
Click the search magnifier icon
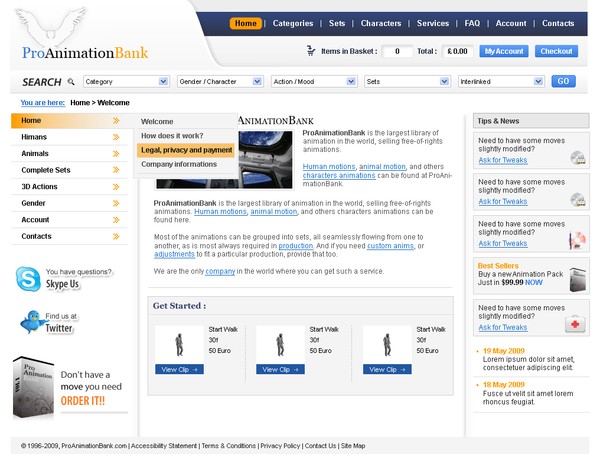click(x=71, y=82)
